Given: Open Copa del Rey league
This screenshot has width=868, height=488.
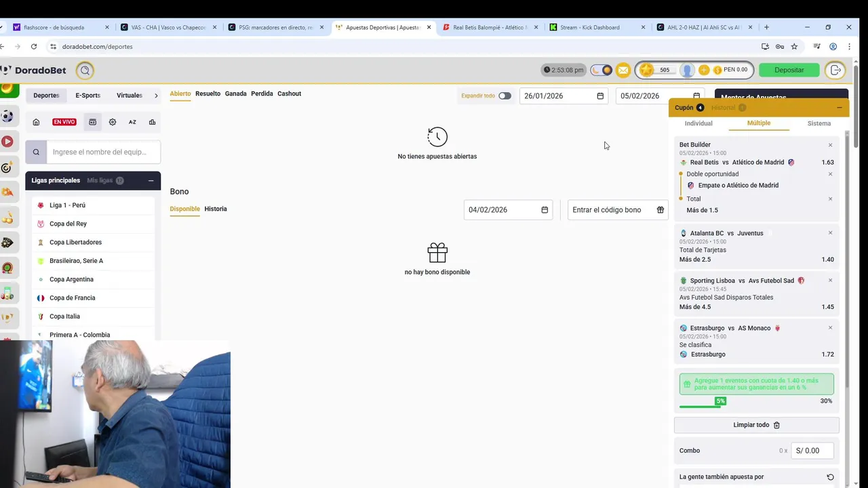Looking at the screenshot, I should pos(93,224).
